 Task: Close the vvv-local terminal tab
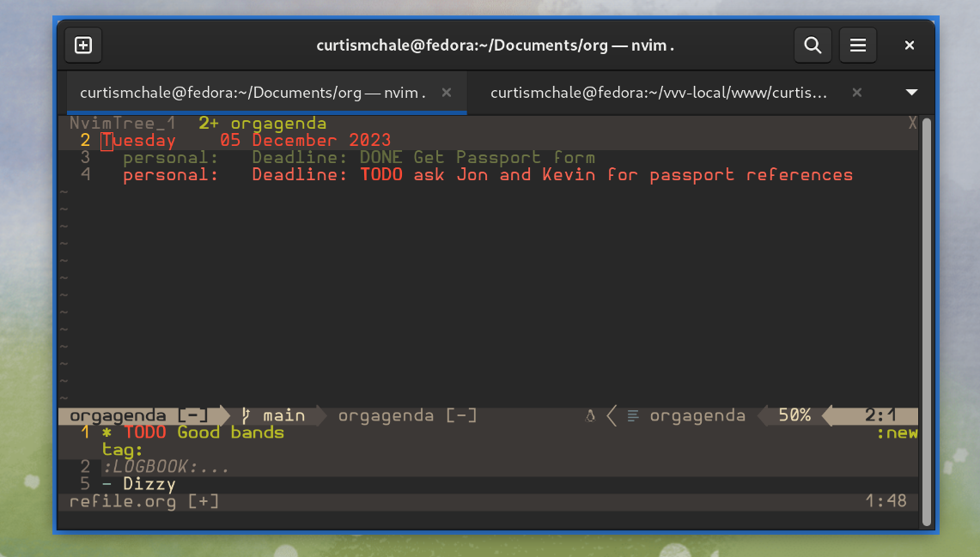pyautogui.click(x=855, y=93)
